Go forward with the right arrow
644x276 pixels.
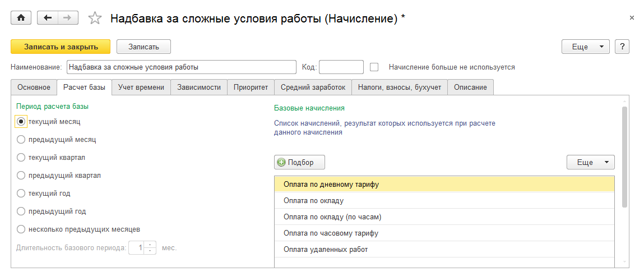(x=67, y=18)
